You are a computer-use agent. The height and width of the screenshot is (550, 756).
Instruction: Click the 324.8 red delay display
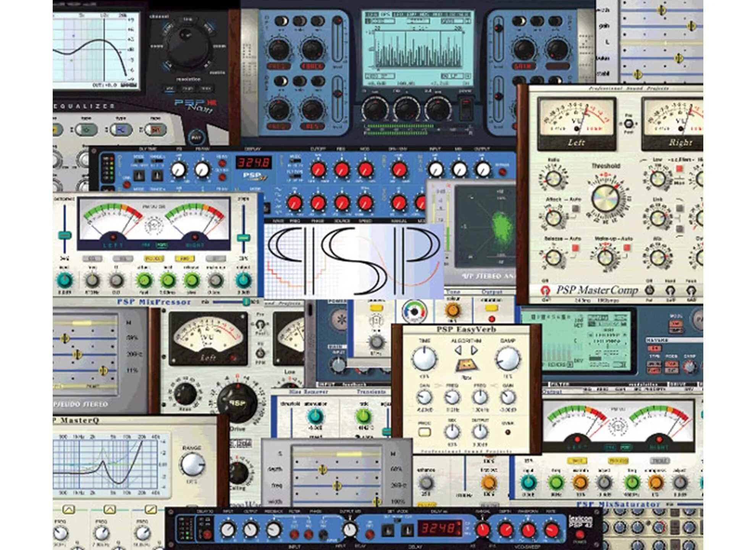253,163
